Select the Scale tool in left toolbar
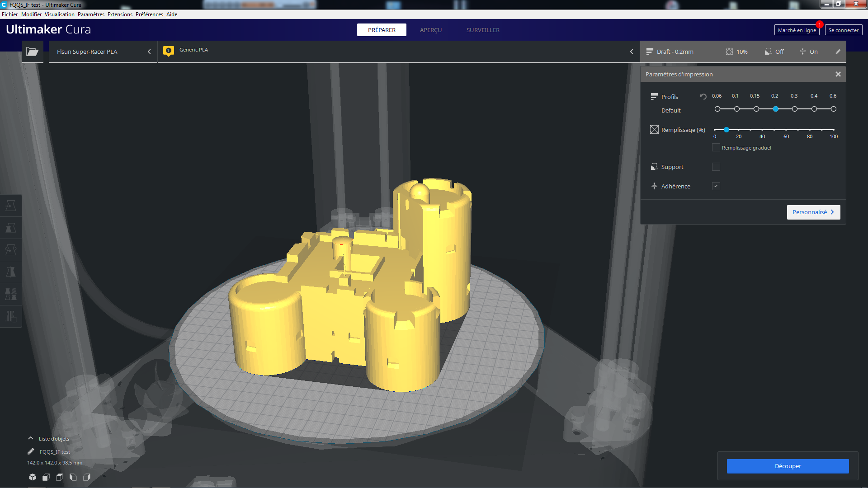868x488 pixels. coord(11,228)
